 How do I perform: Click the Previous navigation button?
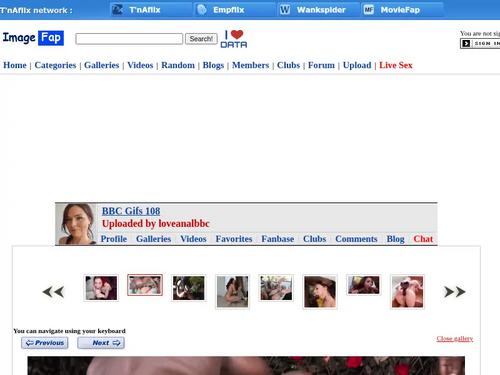point(45,343)
